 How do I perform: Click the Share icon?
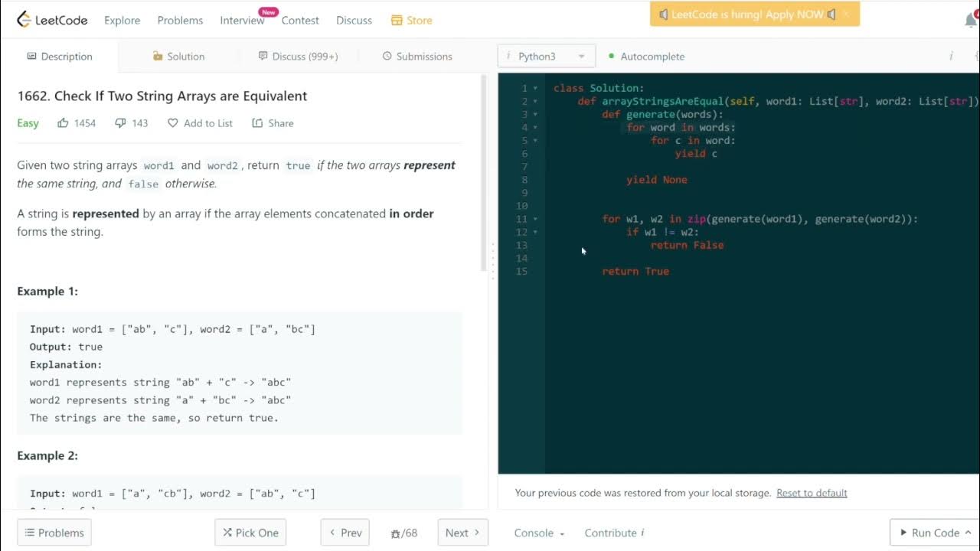point(257,122)
